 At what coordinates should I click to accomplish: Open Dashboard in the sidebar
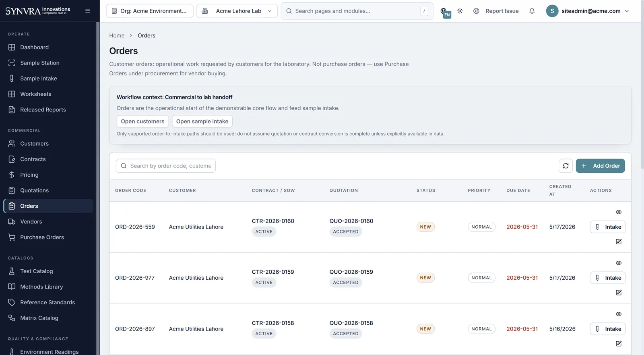pos(48,47)
